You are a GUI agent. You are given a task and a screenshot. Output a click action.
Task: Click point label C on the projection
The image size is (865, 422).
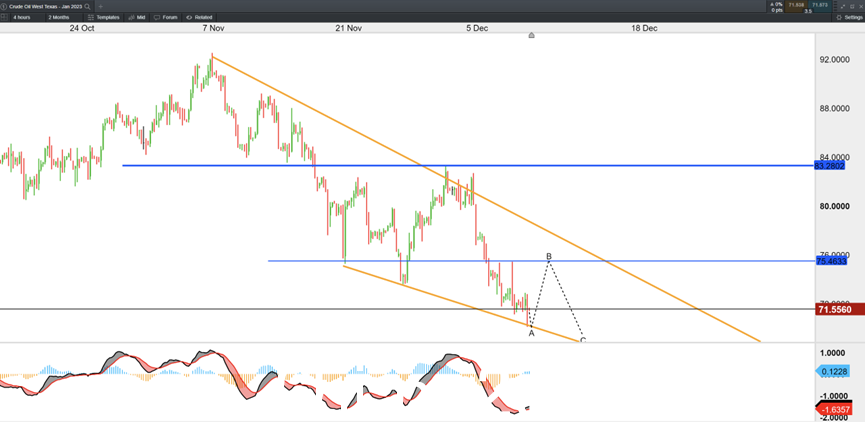point(583,340)
